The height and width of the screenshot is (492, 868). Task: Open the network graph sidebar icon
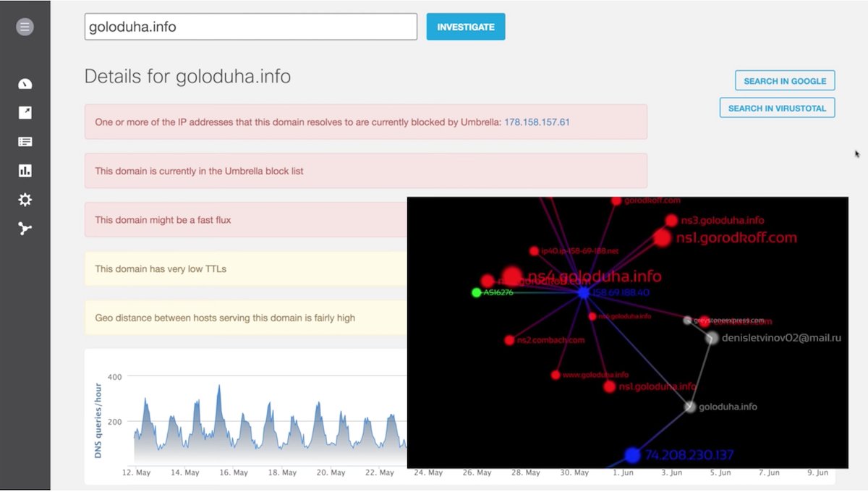(x=25, y=229)
